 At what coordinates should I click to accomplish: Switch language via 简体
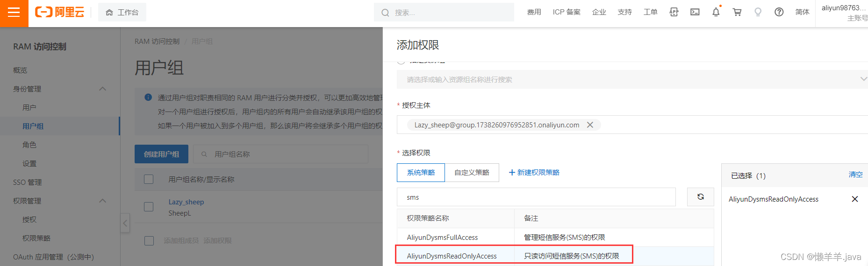803,12
